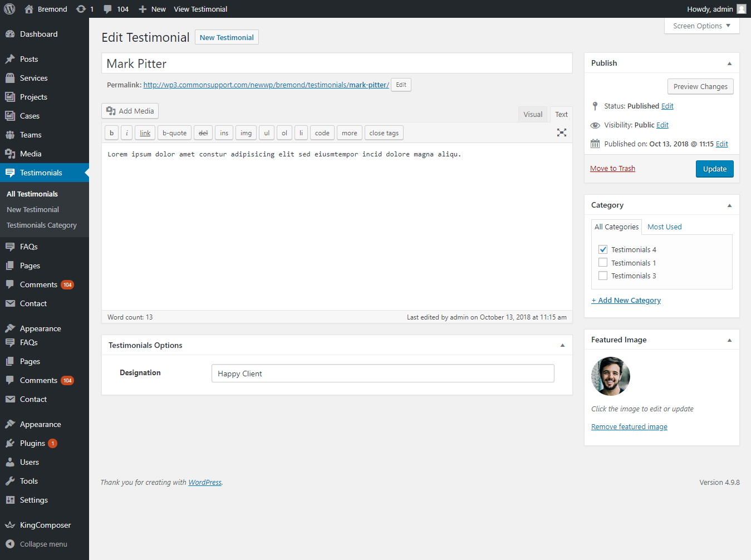Image resolution: width=751 pixels, height=560 pixels.
Task: Click the comments bubble icon in admin bar
Action: coord(108,9)
